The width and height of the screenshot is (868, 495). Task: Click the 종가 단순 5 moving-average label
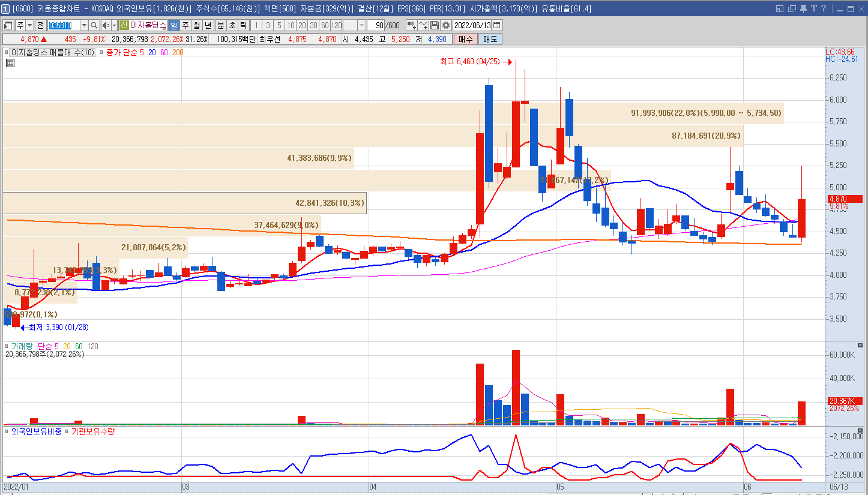tap(125, 52)
